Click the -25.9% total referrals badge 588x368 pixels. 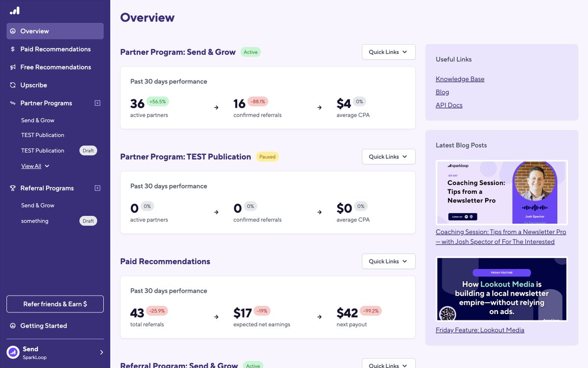point(157,311)
